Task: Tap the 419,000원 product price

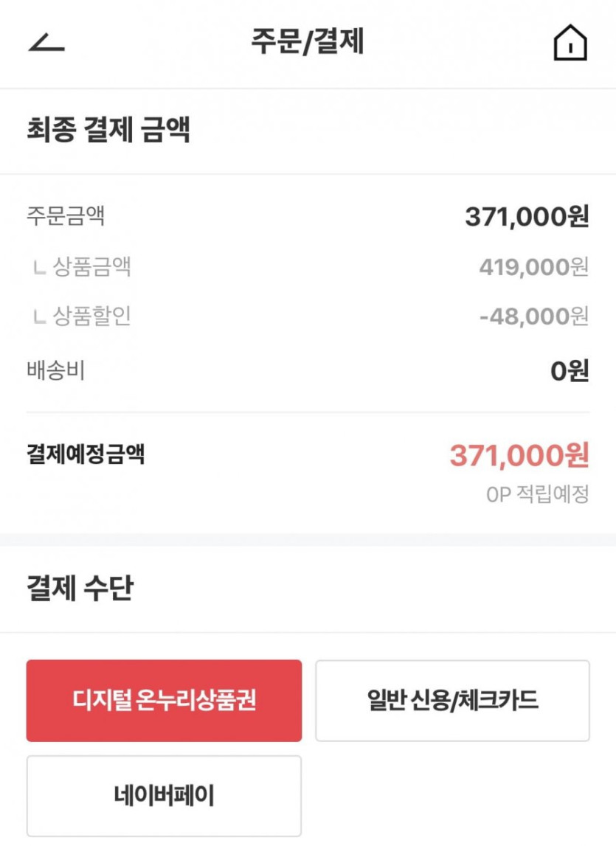Action: pos(533,266)
